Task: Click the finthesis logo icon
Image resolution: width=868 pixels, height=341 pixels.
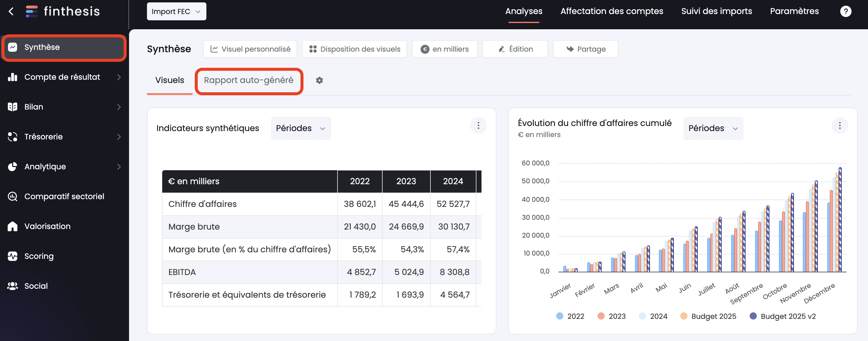Action: click(32, 11)
